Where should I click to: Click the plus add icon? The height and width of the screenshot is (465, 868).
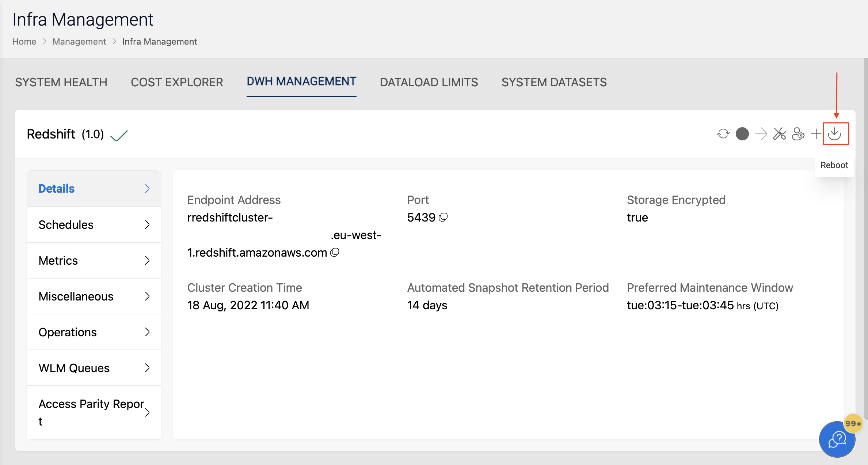[816, 134]
